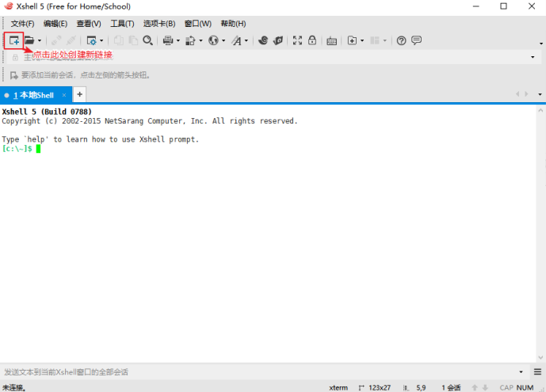Click the grayed Connect link icon
Viewport: 546px width, 392px height.
(56, 40)
